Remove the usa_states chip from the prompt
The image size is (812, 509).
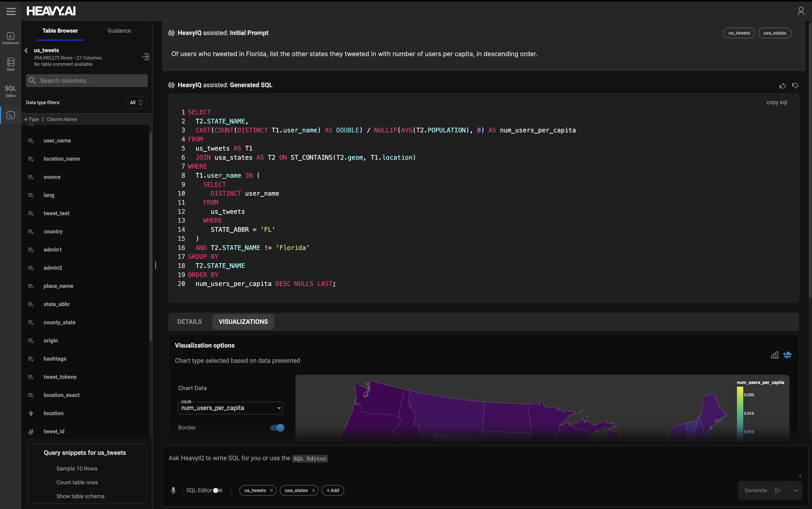[313, 490]
